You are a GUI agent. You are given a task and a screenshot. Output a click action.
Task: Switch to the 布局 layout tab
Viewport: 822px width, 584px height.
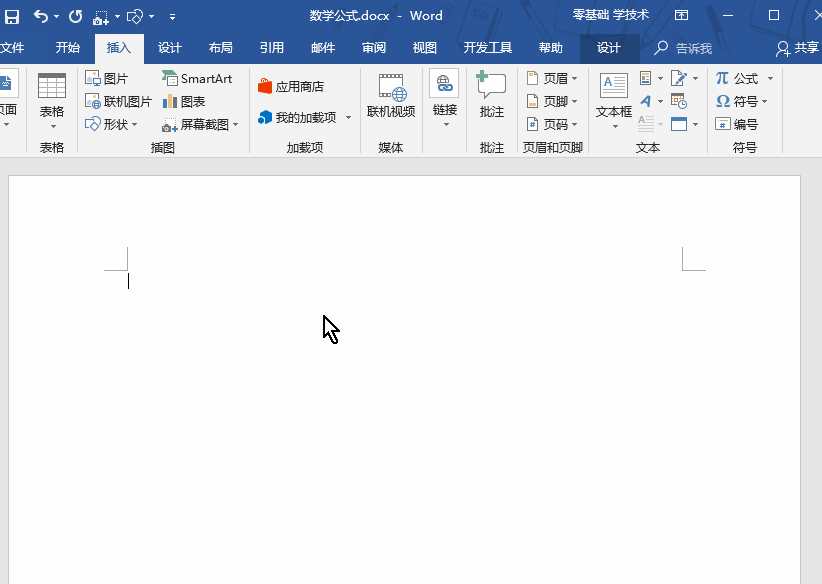[x=220, y=48]
